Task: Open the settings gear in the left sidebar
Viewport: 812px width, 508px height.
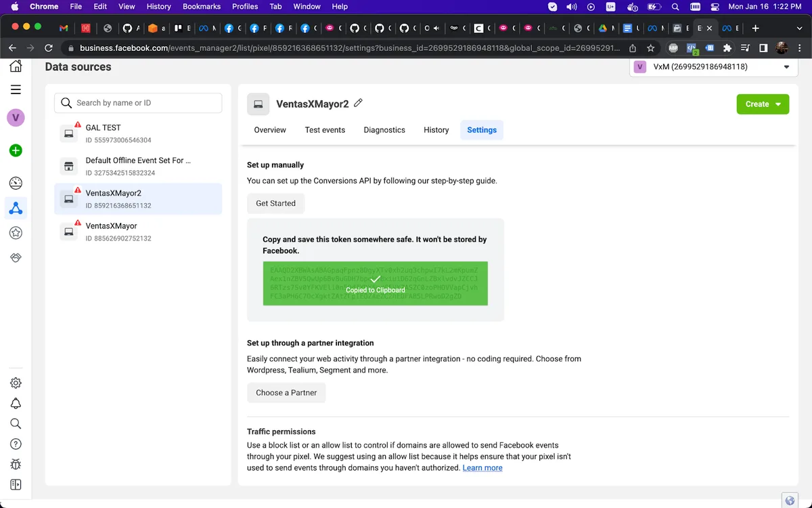Action: click(x=16, y=383)
